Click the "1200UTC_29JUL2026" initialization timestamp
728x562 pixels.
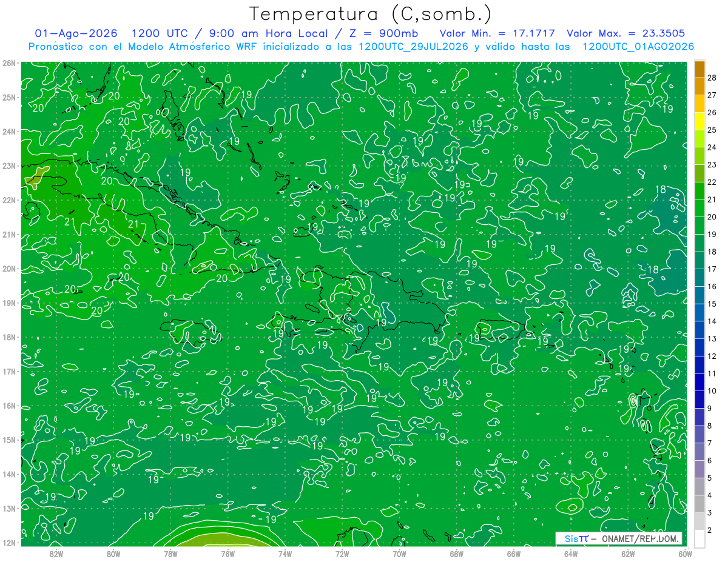(x=413, y=47)
